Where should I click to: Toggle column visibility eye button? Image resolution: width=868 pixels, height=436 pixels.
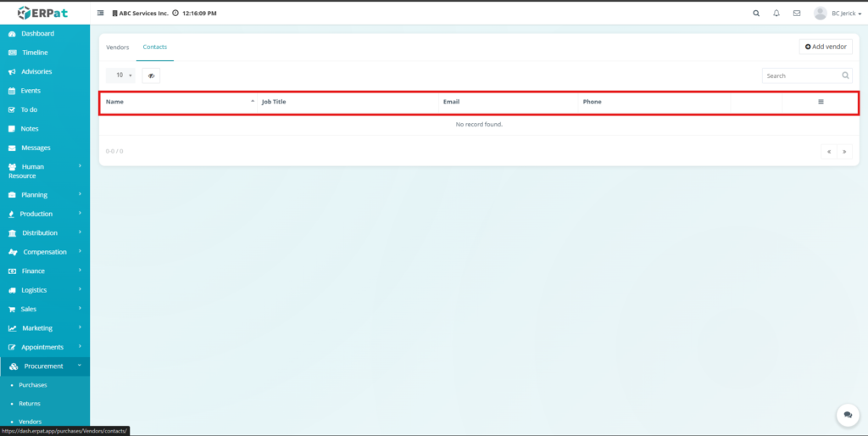[151, 75]
